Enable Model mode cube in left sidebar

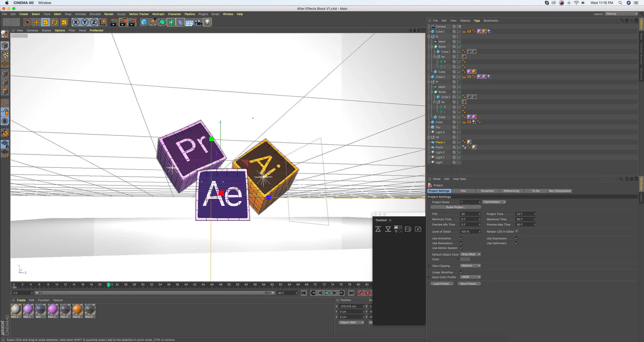[x=5, y=46]
